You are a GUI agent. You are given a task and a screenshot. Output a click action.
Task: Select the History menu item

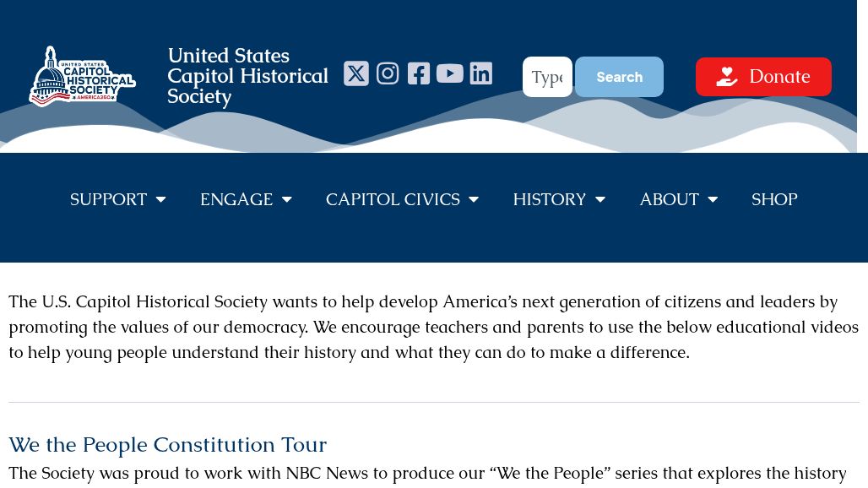(549, 199)
